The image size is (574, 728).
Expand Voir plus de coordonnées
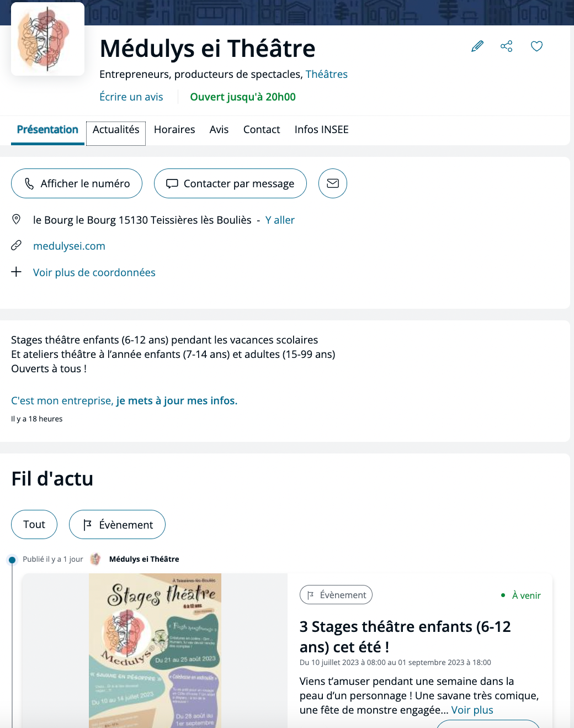[x=94, y=272]
